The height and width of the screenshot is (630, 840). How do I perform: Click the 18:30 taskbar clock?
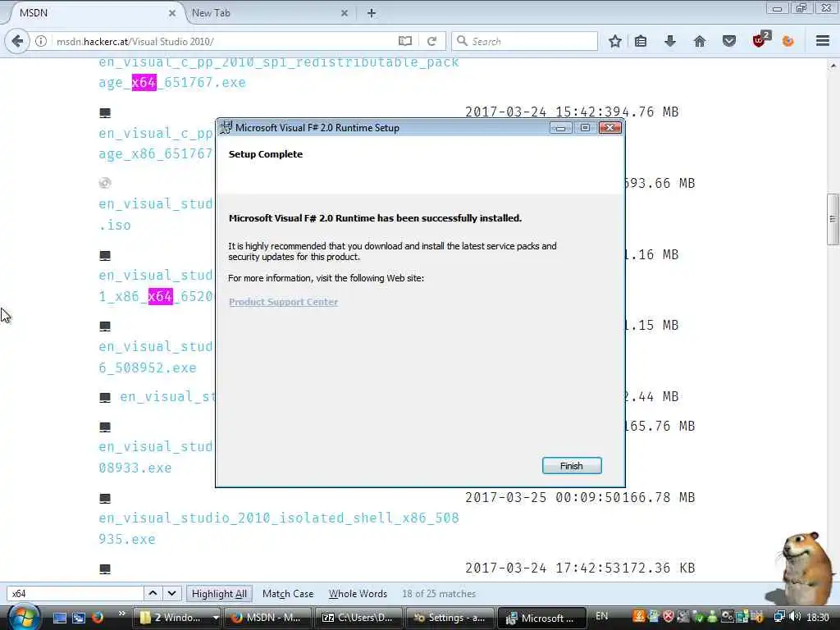coord(818,618)
